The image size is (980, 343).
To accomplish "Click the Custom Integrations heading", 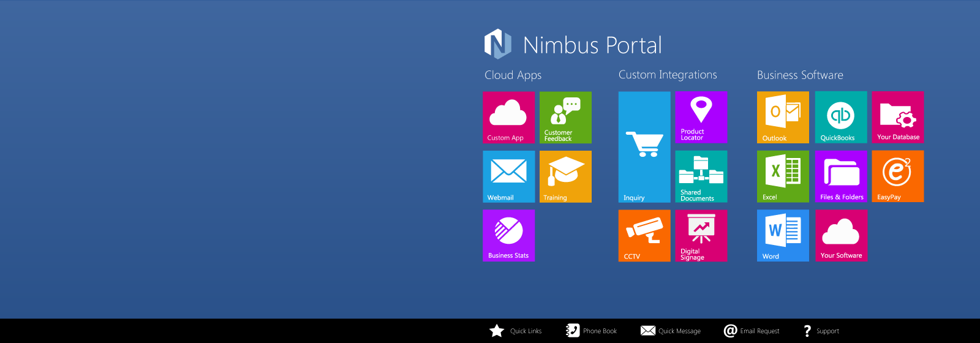I will point(668,75).
